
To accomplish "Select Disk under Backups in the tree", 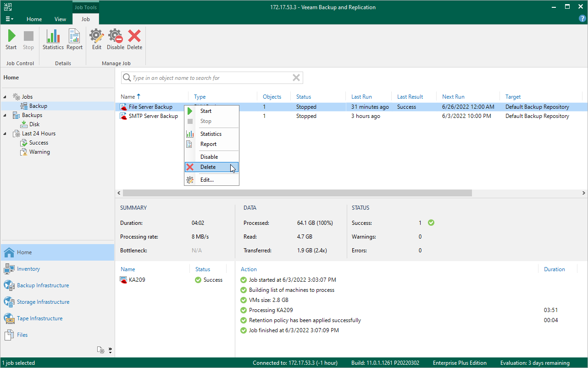I will [34, 124].
